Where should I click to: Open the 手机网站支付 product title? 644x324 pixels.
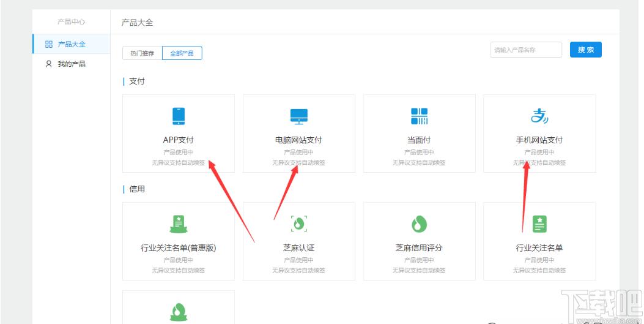(539, 140)
